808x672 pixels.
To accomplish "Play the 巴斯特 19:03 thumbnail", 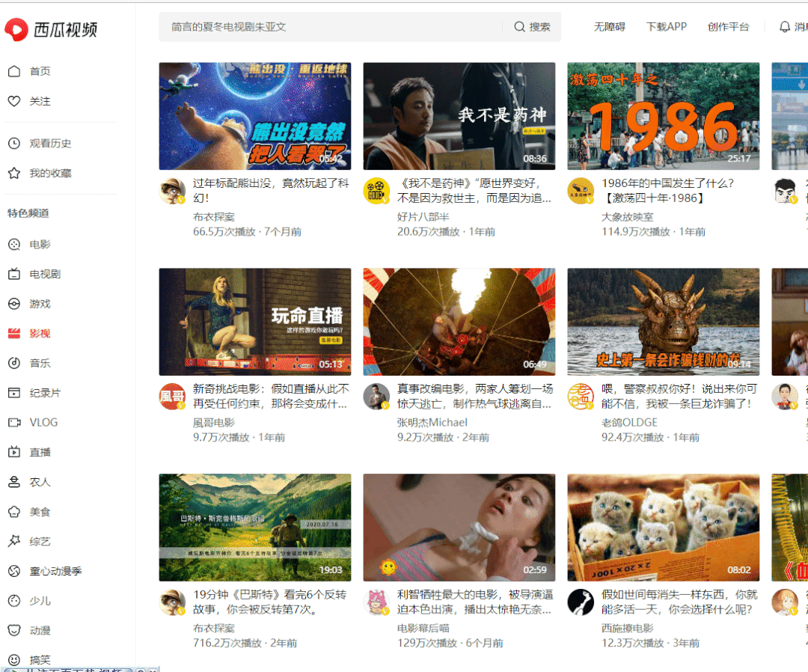I will [255, 528].
